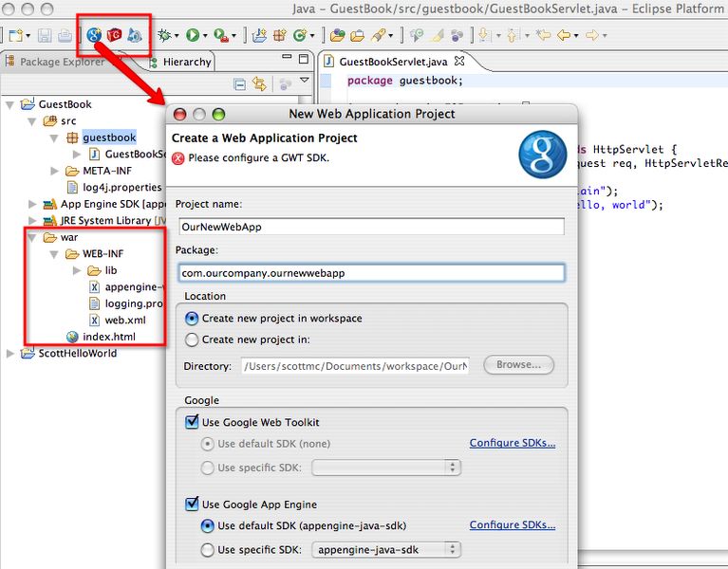Click the Last Edit Location icon

[543, 35]
